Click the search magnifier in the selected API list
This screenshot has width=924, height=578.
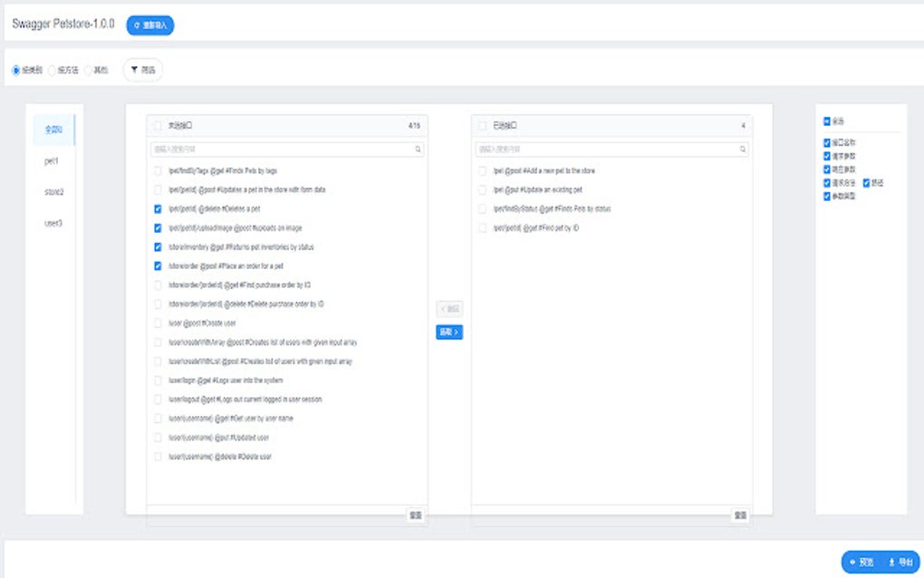click(x=741, y=149)
